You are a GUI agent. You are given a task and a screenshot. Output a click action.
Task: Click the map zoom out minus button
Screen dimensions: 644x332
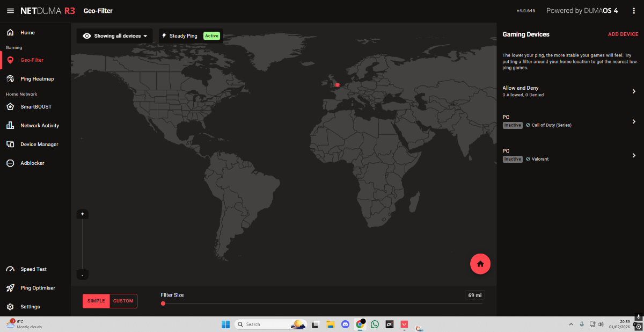[82, 275]
